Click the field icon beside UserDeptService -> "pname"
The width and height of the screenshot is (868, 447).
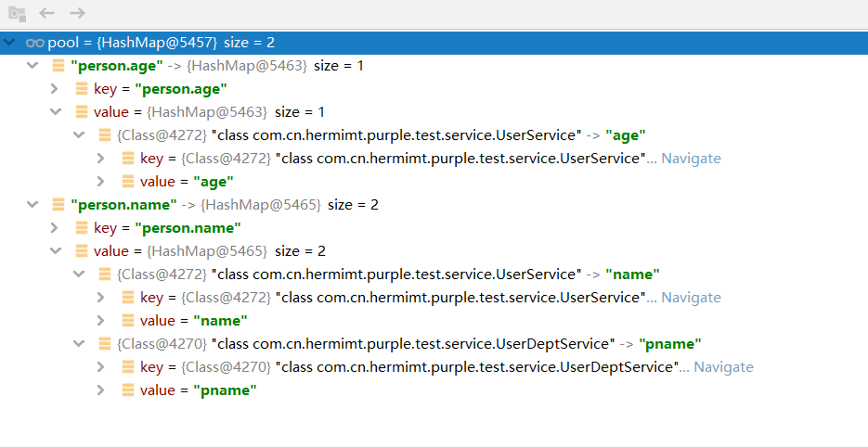(105, 344)
